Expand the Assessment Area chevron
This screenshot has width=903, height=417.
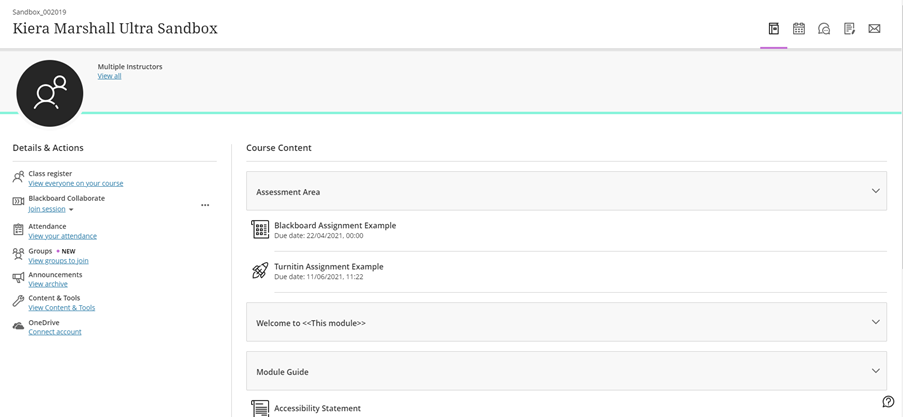(875, 191)
